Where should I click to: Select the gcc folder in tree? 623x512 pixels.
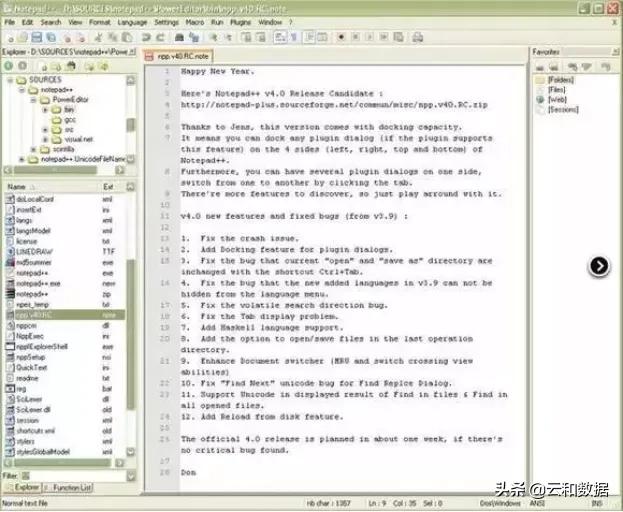pyautogui.click(x=65, y=120)
